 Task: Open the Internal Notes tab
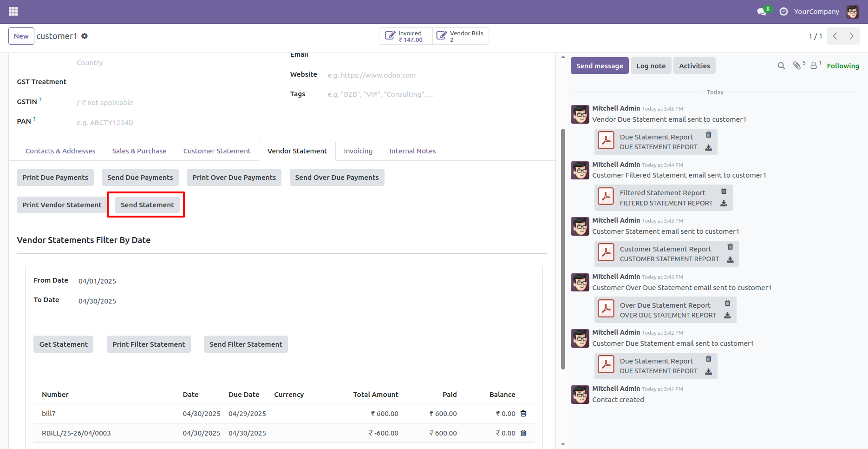click(412, 151)
